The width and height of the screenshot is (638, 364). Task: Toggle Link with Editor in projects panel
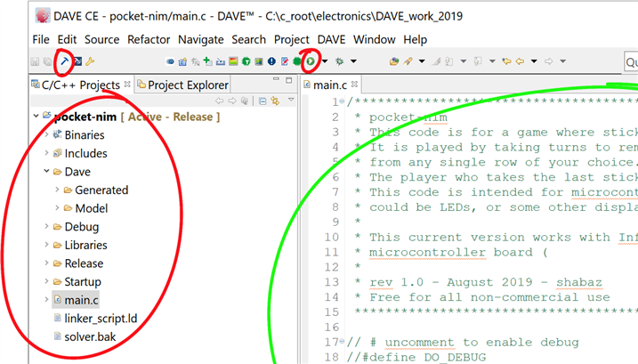click(276, 101)
